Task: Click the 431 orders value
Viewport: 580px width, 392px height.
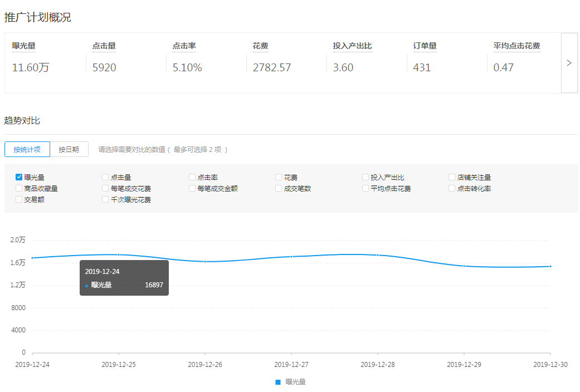Action: tap(422, 67)
